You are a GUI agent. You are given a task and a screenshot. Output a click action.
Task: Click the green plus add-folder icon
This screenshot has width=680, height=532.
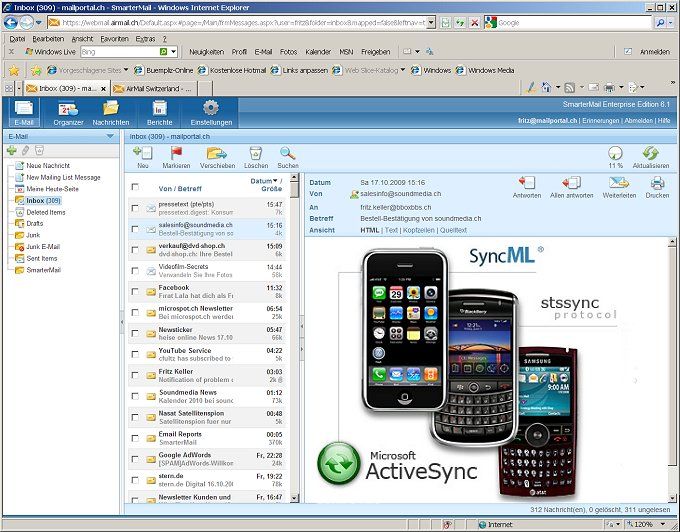point(12,150)
